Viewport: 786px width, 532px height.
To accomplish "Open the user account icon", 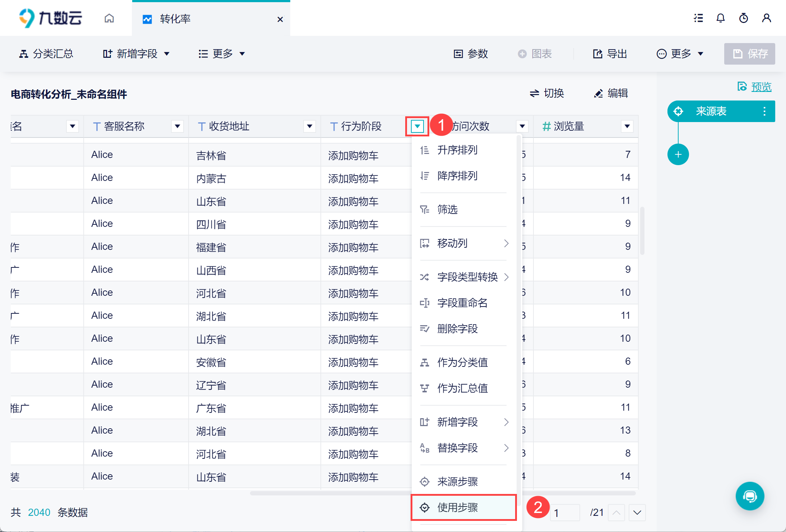I will click(766, 18).
